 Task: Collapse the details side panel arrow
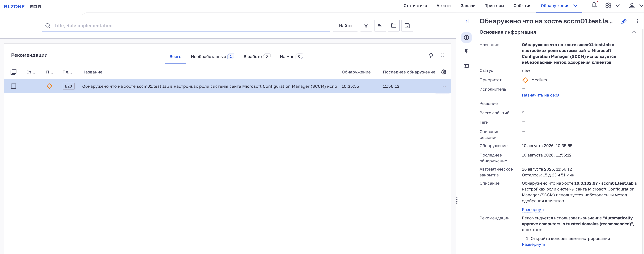pos(466,21)
